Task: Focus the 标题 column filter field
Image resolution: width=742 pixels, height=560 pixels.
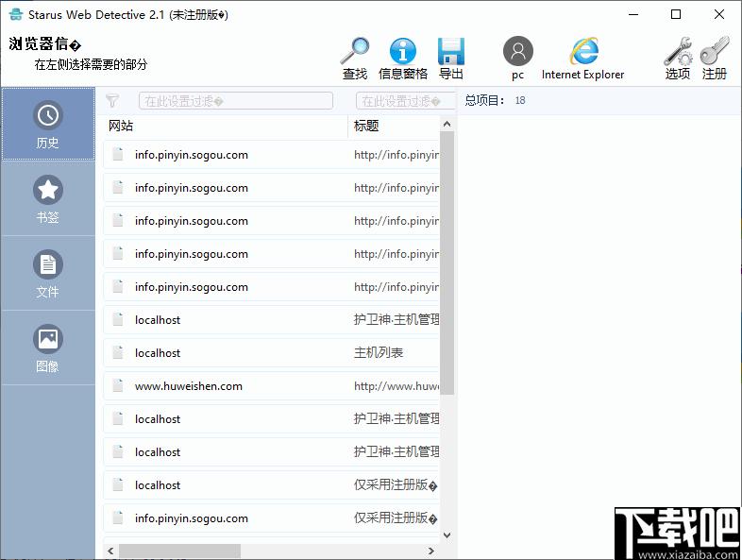Action: pyautogui.click(x=405, y=101)
